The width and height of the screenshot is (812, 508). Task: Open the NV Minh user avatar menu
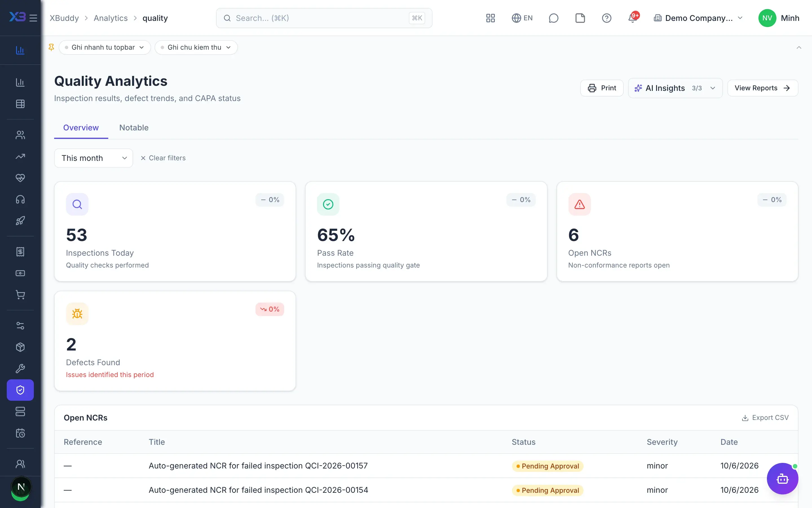pyautogui.click(x=778, y=18)
